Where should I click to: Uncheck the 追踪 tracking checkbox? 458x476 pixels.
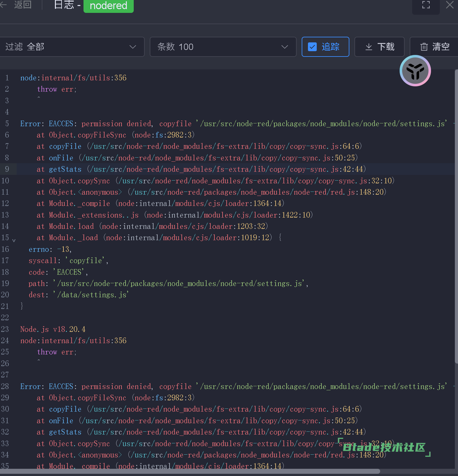point(312,47)
